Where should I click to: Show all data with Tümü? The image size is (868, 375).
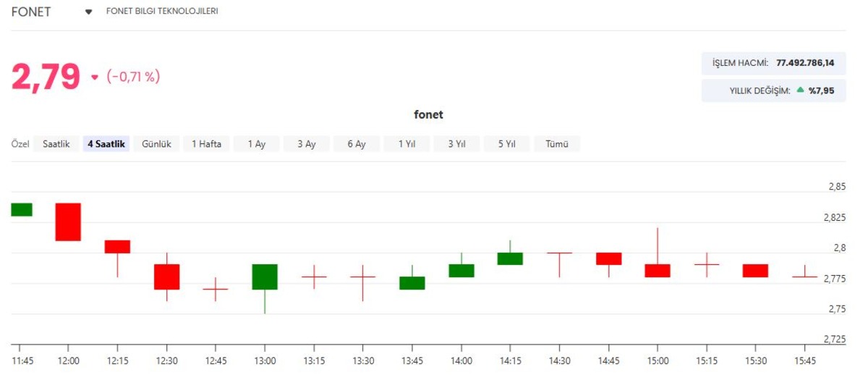557,144
